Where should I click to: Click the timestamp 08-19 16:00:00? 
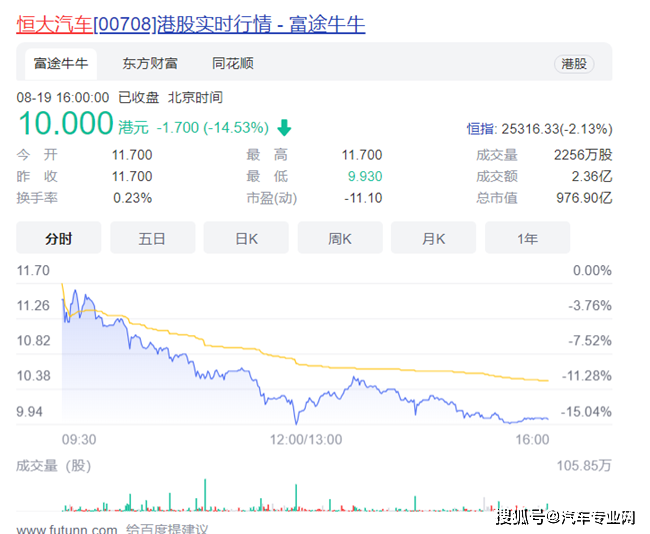click(63, 98)
